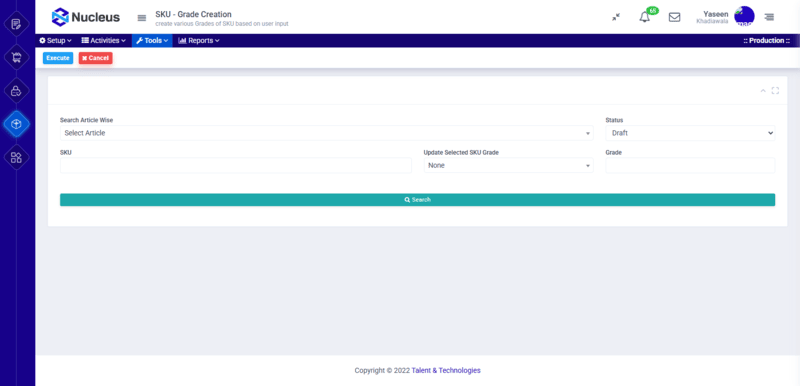Open the active box sidebar icon
This screenshot has height=386, width=800.
[16, 124]
